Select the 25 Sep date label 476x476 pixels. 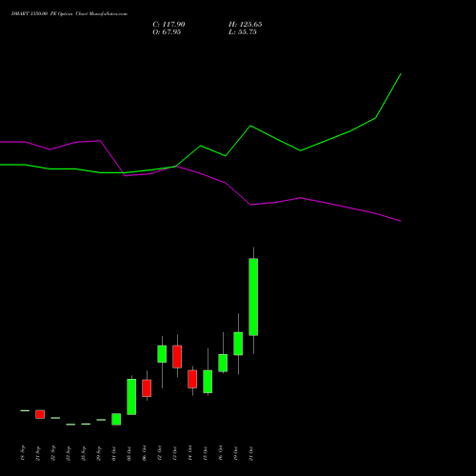click(84, 453)
